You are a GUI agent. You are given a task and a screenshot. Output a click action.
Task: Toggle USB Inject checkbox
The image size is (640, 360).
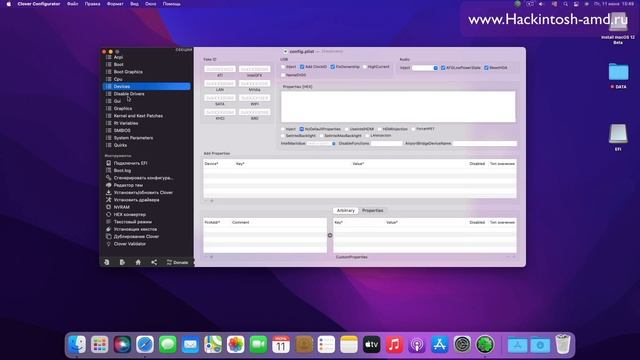283,67
